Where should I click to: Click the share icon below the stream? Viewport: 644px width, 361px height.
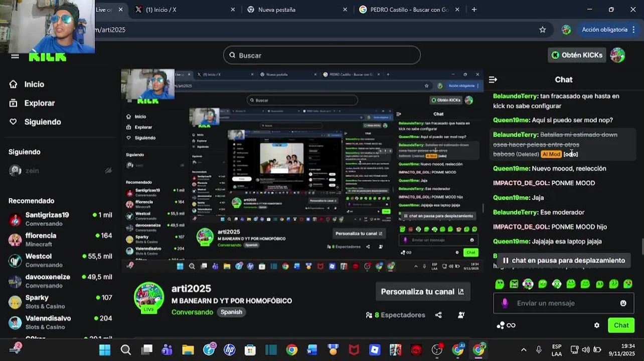[x=438, y=315]
